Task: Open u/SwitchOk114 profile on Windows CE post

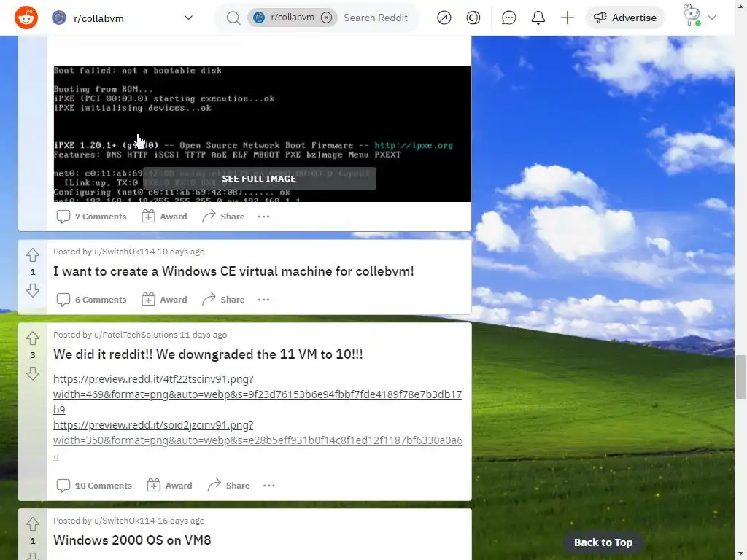Action: [x=124, y=252]
